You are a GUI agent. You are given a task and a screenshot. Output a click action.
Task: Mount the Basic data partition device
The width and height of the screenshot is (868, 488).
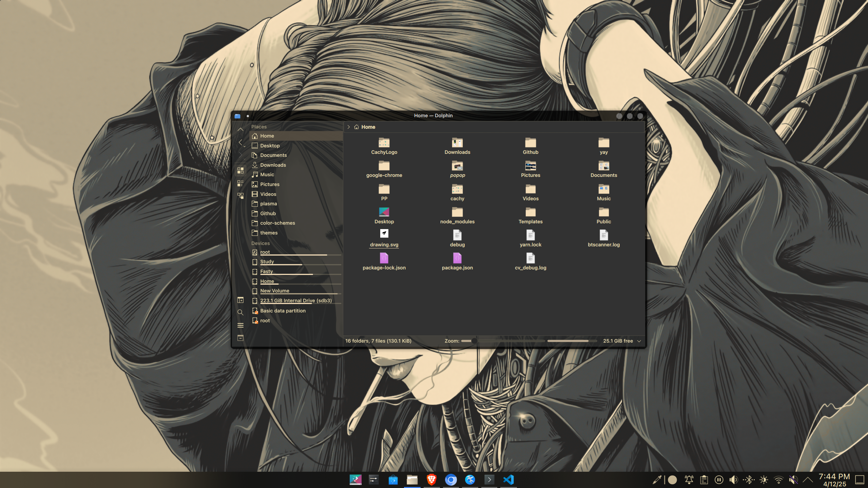click(x=296, y=311)
